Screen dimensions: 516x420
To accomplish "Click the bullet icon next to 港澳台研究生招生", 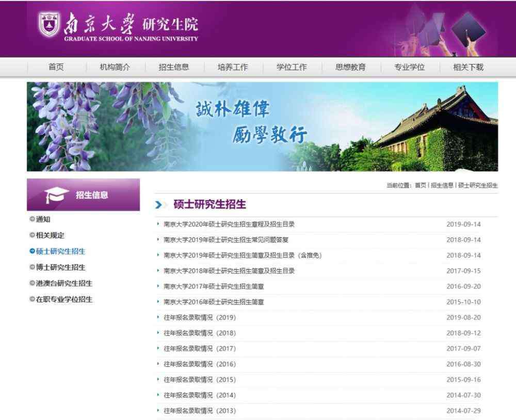I will [32, 283].
